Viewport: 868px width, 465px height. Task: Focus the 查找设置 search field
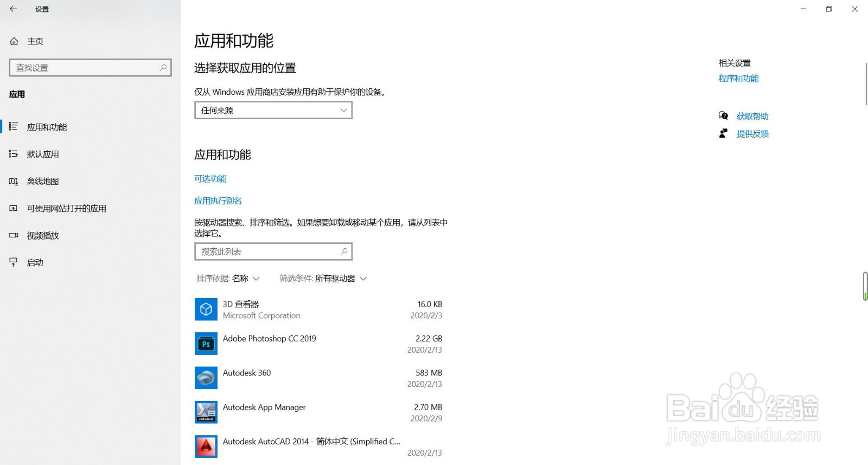[91, 68]
